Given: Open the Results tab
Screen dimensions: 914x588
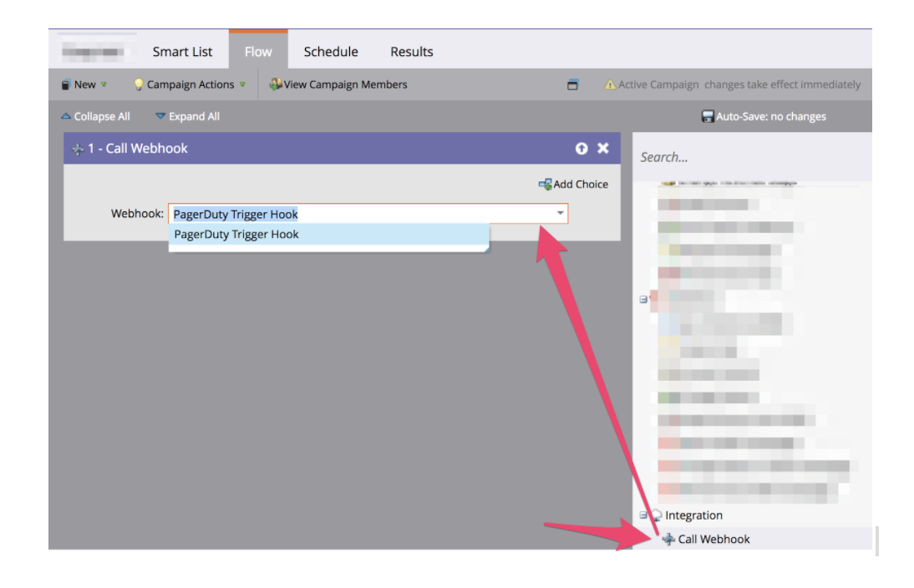Looking at the screenshot, I should coord(412,52).
